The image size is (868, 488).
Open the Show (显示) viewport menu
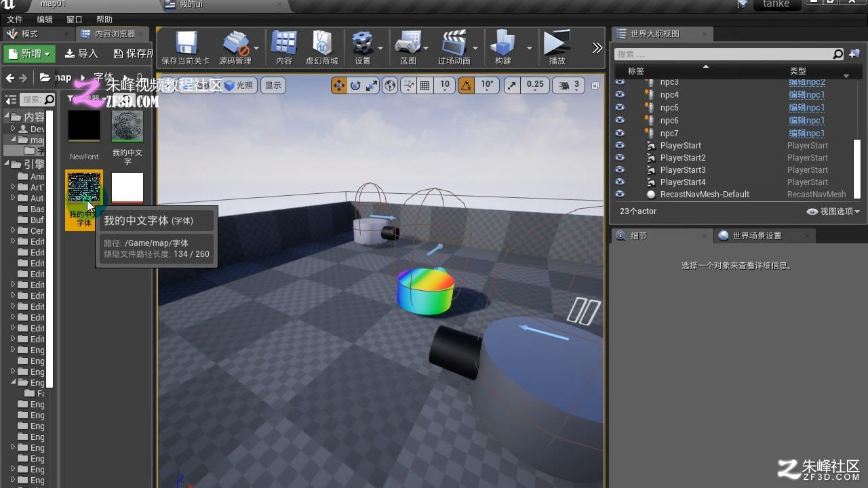(273, 85)
